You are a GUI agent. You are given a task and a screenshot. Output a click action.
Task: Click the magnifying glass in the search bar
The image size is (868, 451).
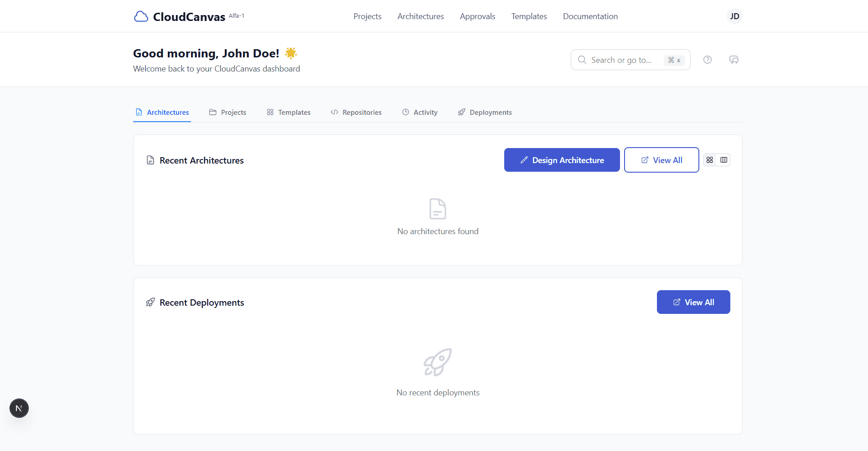pyautogui.click(x=582, y=60)
